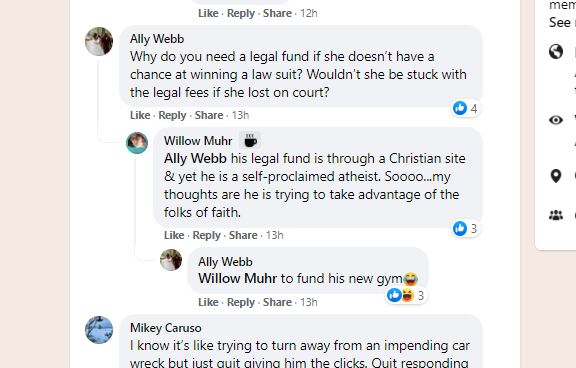This screenshot has width=576, height=368.
Task: Click the tagged Willow Muhr mention in reply
Action: [237, 278]
